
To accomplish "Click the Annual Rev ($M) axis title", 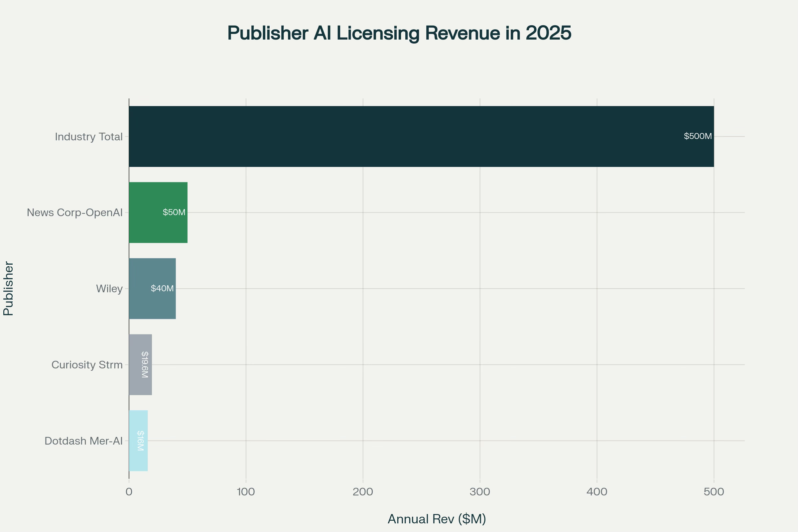I will point(437,519).
